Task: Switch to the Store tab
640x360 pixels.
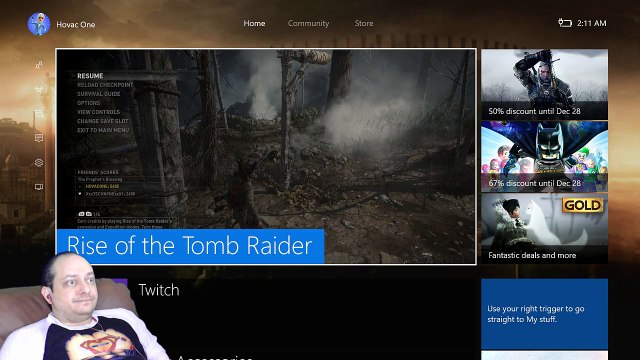Action: (364, 23)
